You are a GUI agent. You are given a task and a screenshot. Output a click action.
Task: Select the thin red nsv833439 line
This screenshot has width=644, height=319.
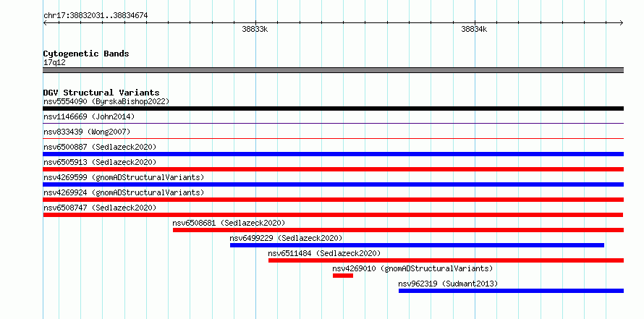tap(333, 138)
